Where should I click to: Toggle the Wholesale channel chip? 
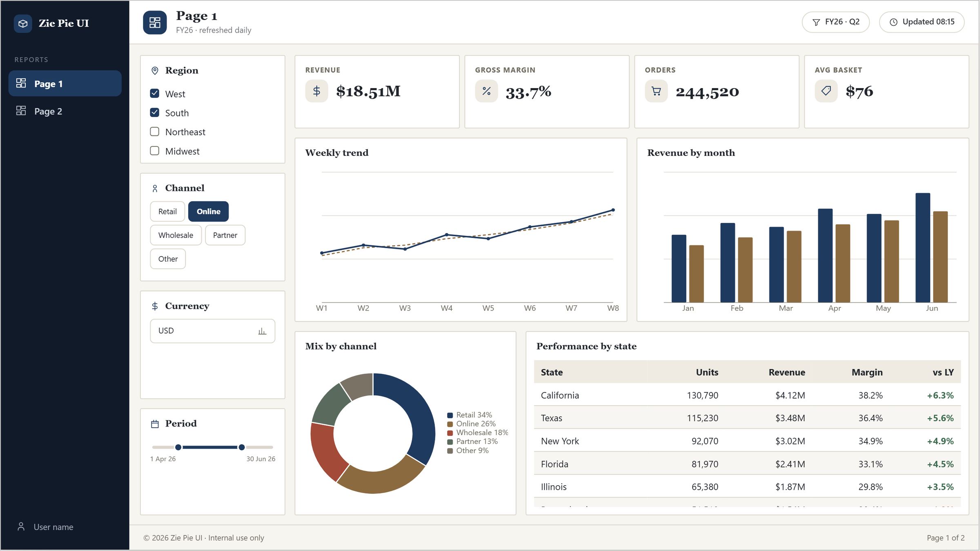pos(176,235)
